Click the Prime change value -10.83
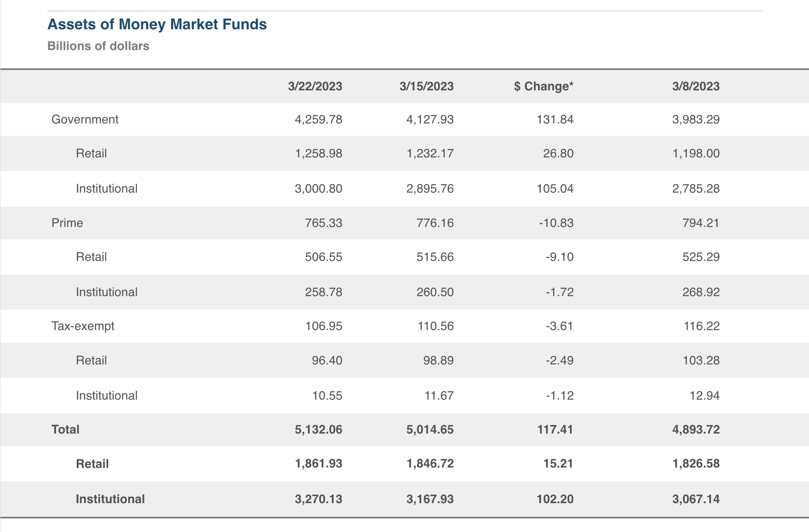 pos(556,223)
